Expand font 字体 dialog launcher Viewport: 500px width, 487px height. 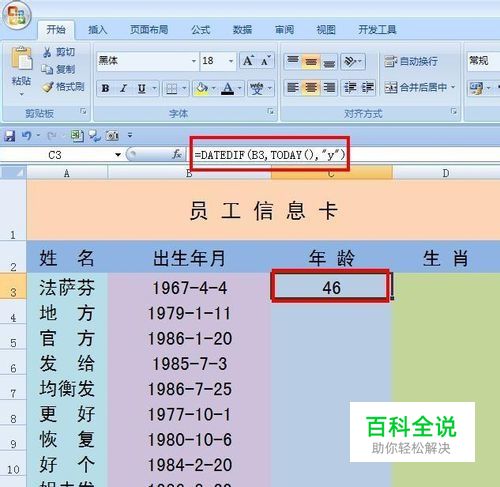point(271,112)
